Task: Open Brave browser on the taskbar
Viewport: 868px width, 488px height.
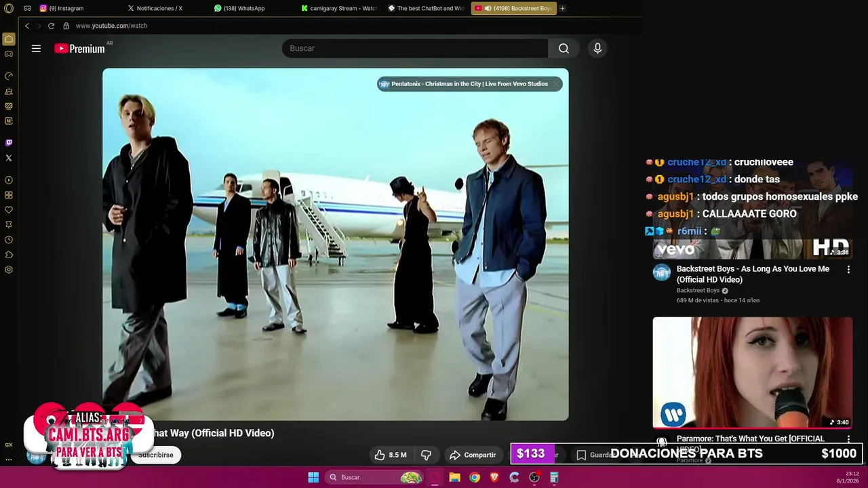Action: point(494,477)
